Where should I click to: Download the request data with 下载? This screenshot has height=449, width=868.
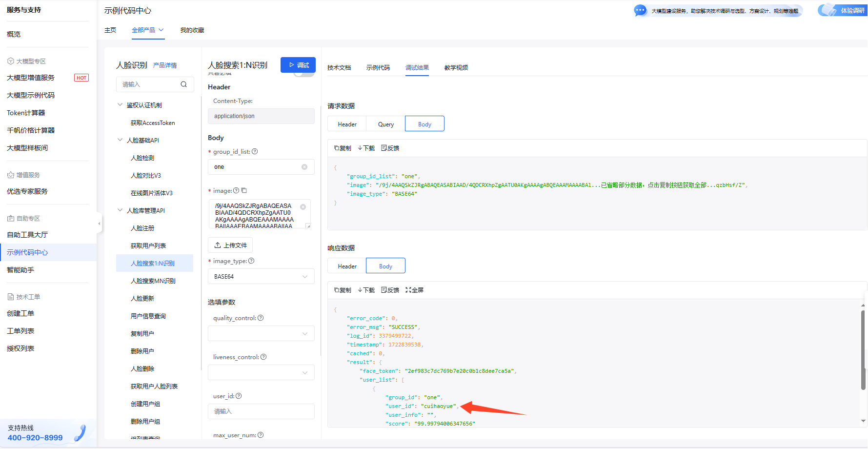(366, 148)
